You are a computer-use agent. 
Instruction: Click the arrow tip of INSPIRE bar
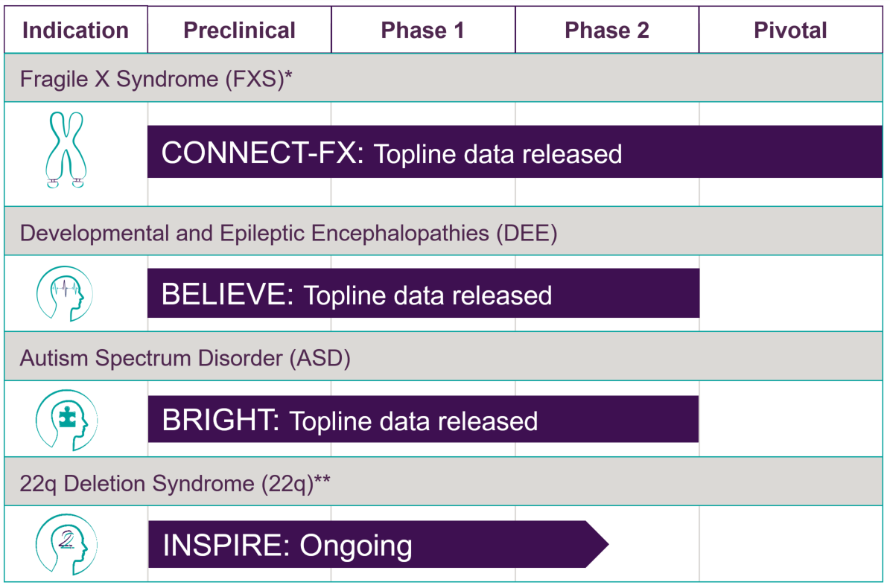[x=598, y=544]
